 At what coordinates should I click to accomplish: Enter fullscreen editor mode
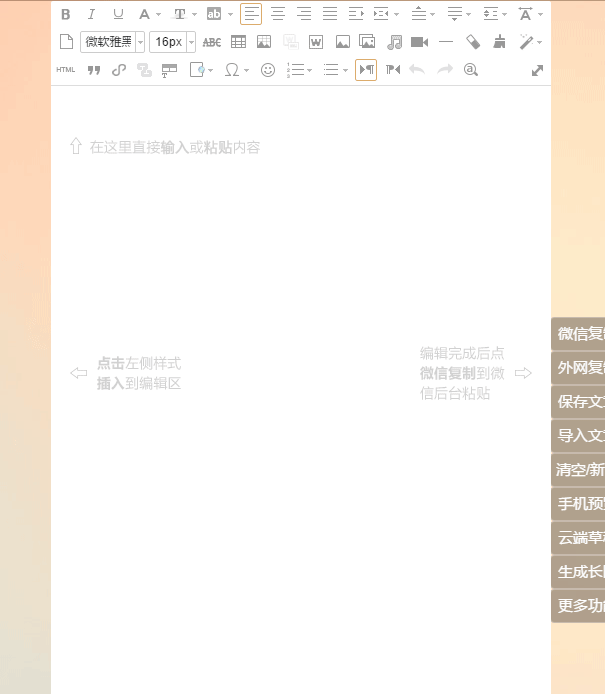[x=537, y=70]
